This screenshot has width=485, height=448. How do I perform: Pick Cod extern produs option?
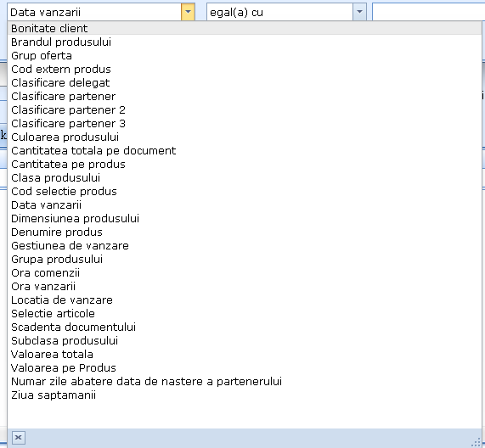click(245, 70)
